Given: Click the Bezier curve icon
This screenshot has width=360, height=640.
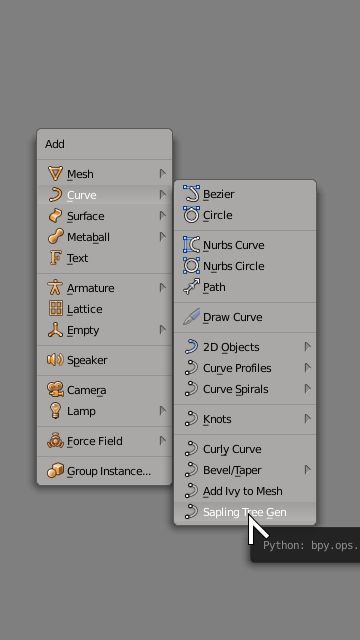Looking at the screenshot, I should tap(191, 194).
